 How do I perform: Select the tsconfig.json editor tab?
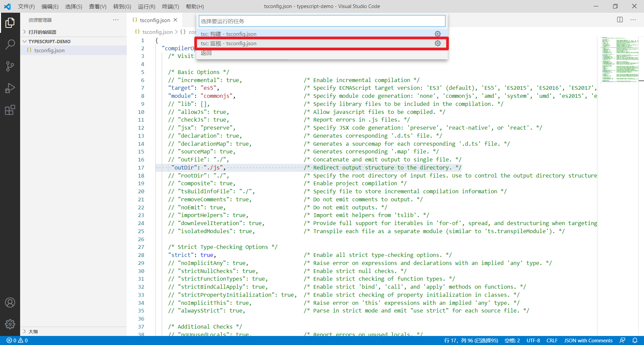(x=155, y=20)
